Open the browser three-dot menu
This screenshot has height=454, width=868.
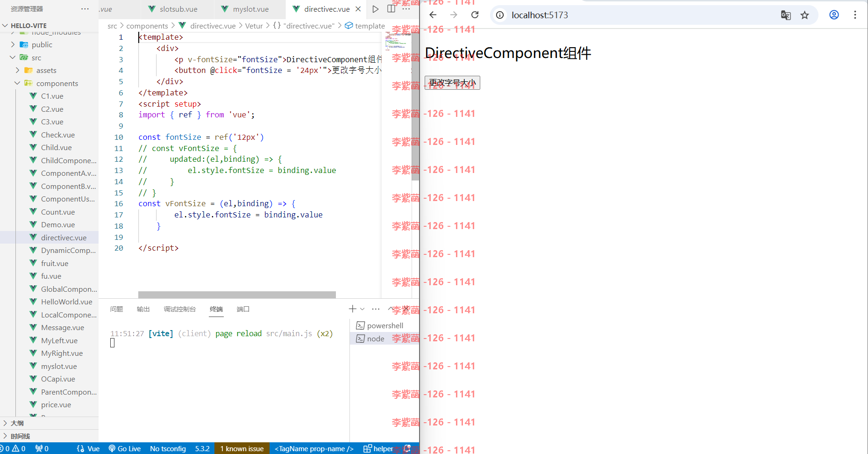855,15
